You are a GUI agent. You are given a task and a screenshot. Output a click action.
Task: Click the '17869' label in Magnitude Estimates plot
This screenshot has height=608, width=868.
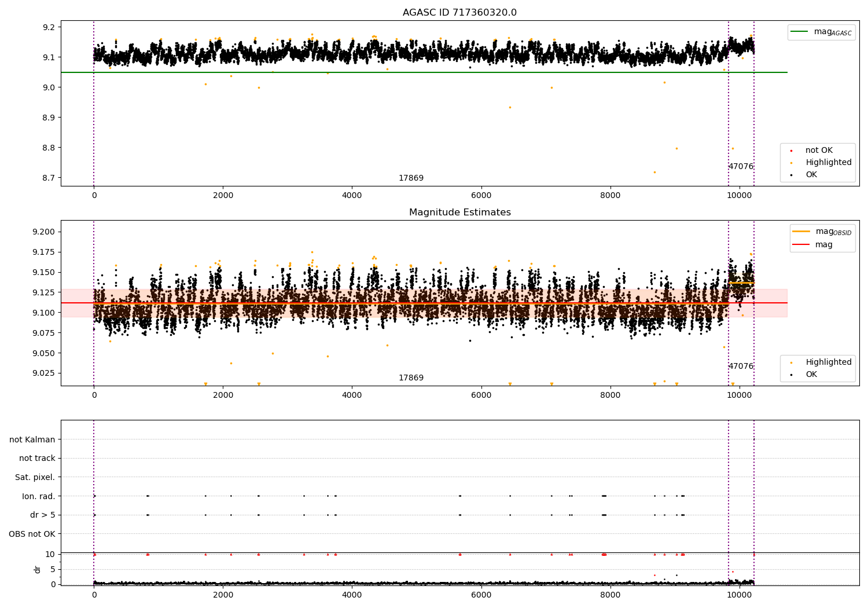pyautogui.click(x=411, y=378)
